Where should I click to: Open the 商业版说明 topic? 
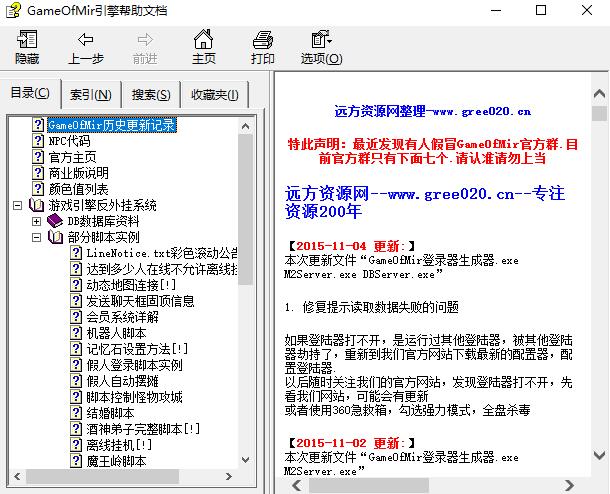point(78,173)
